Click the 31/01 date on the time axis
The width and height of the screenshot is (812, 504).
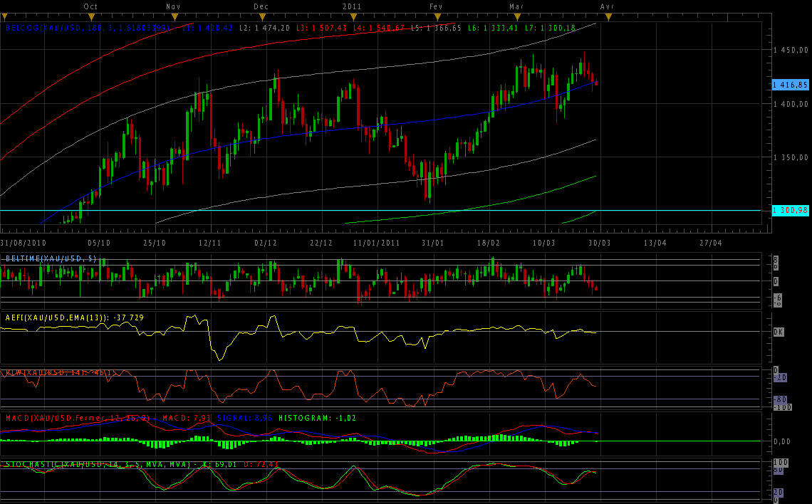tap(433, 243)
